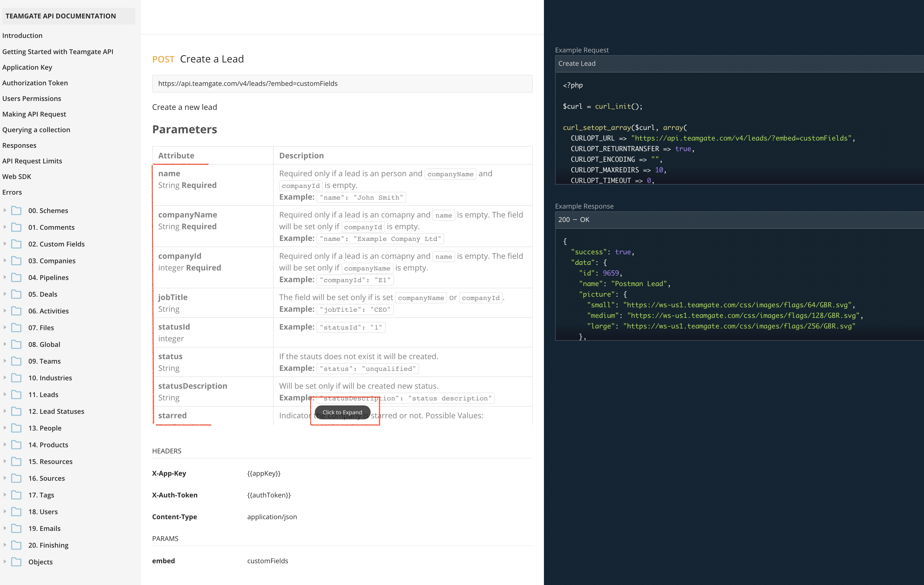Open the Authorization Token page
The image size is (924, 585).
pos(35,83)
